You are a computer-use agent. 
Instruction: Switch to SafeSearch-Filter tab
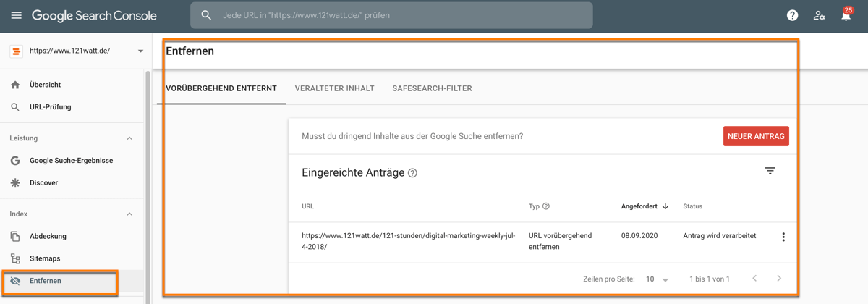click(x=432, y=88)
